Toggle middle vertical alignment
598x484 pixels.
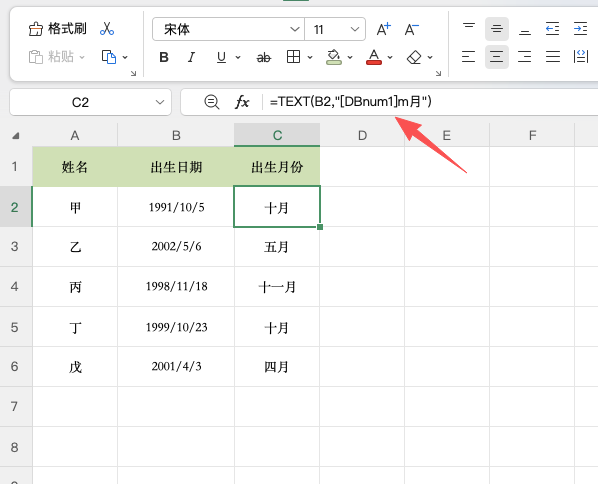click(x=497, y=29)
